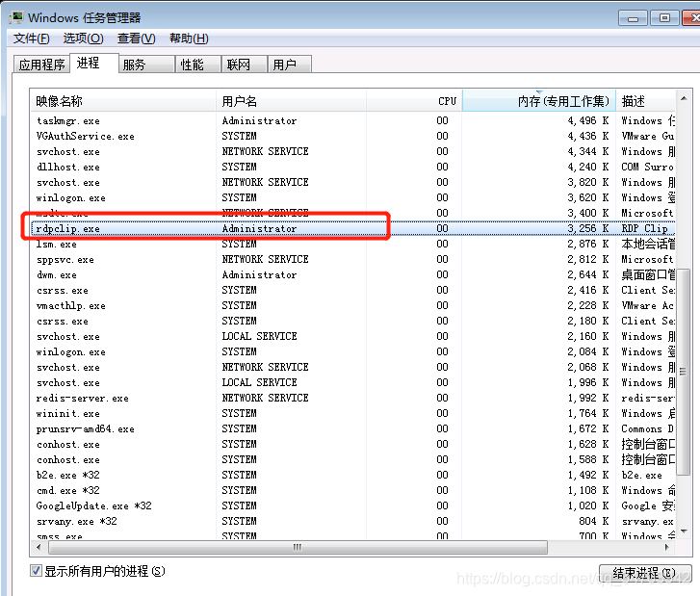Sort by 映像名称 column header
Screen dimensions: 700x596
click(123, 101)
